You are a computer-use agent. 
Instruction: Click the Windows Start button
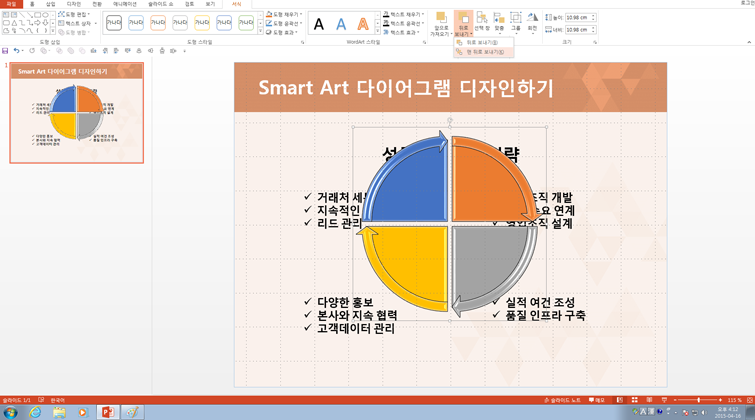tap(11, 412)
